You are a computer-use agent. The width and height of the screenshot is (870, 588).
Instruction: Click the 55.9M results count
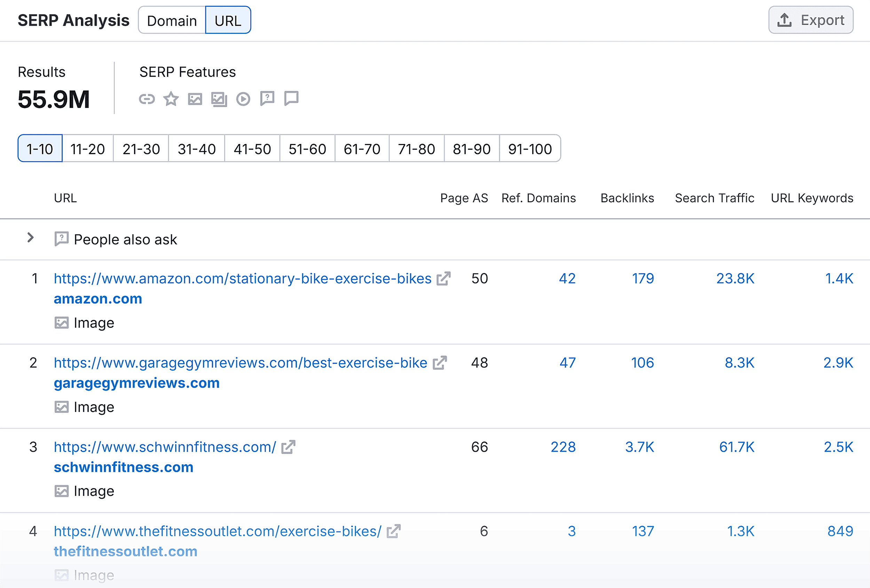(x=54, y=100)
